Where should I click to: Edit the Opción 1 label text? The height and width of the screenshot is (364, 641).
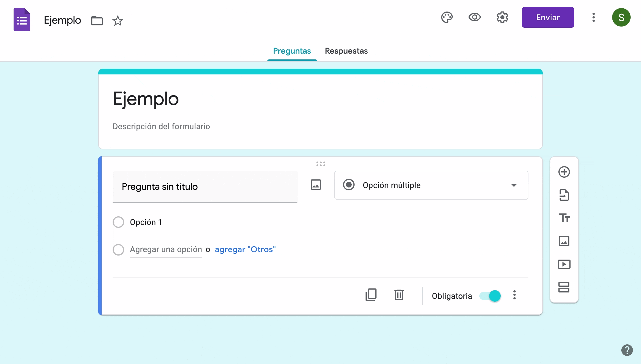click(x=146, y=222)
